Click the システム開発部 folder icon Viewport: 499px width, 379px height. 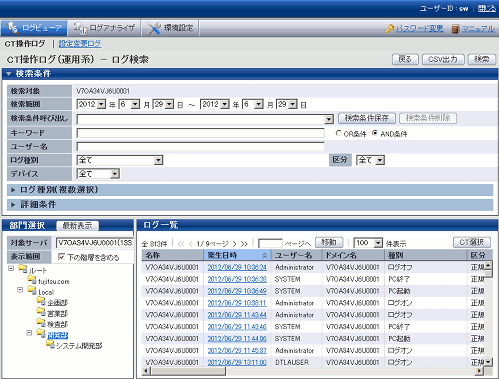click(50, 344)
